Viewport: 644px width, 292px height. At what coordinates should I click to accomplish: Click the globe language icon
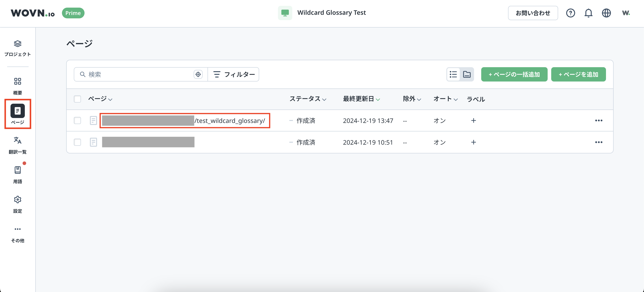pos(606,13)
